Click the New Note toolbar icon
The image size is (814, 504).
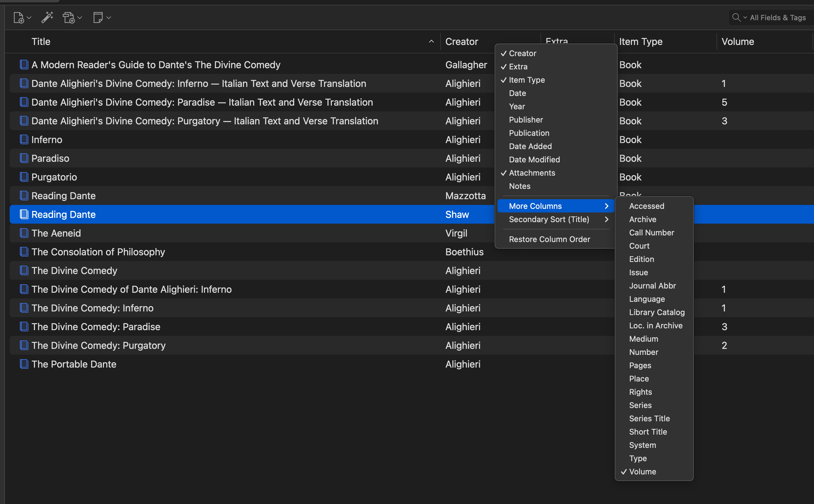pos(98,17)
